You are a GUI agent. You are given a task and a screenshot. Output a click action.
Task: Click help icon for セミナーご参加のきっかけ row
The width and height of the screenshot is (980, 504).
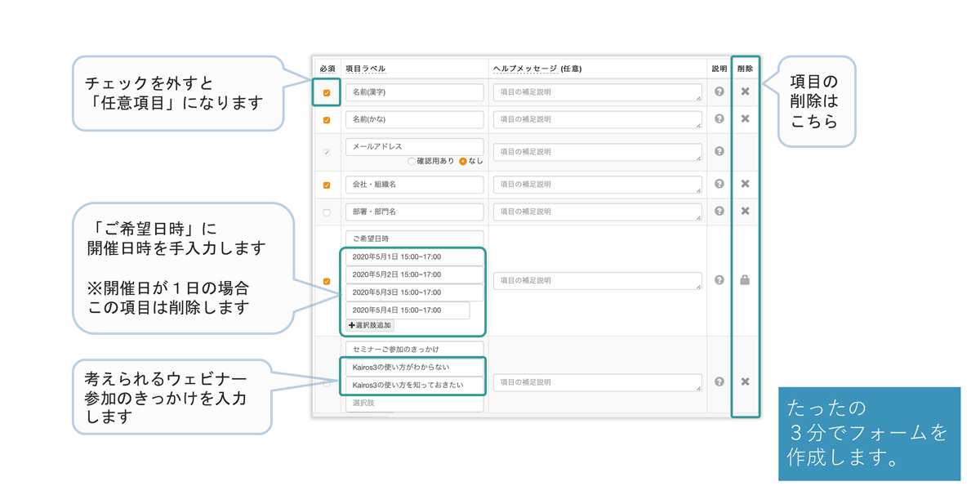click(x=719, y=381)
